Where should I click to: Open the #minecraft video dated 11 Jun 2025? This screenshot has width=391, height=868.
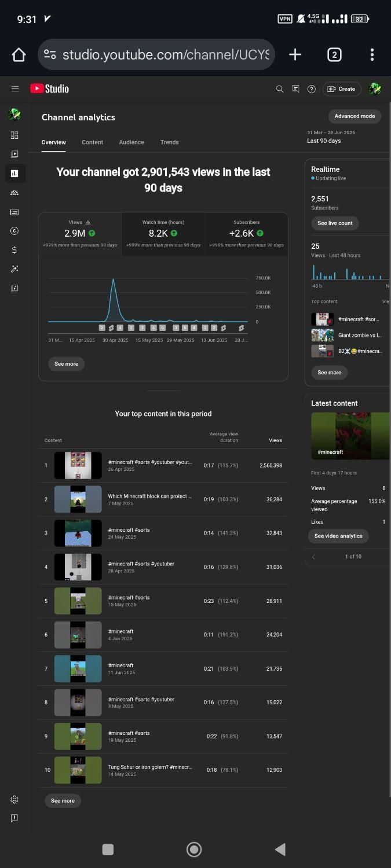[120, 665]
